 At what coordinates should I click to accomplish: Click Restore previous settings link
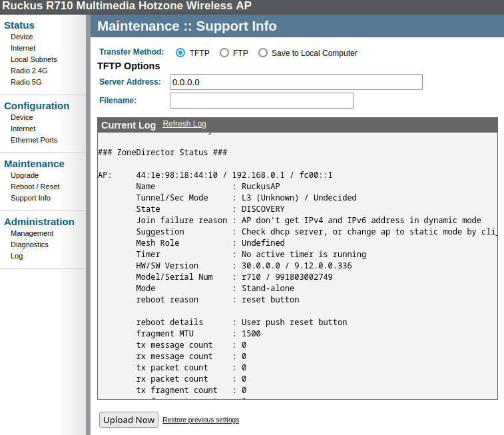(x=200, y=420)
